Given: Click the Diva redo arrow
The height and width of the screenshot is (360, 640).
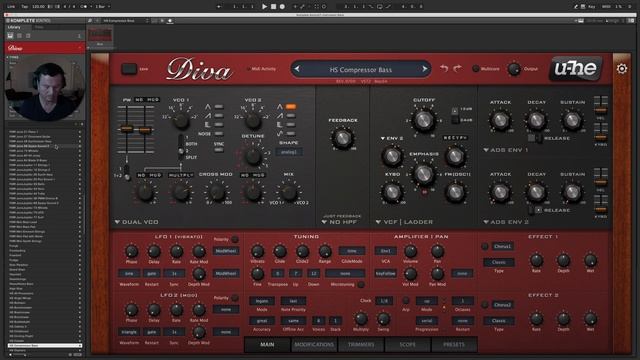Looking at the screenshot, I should (x=458, y=68).
